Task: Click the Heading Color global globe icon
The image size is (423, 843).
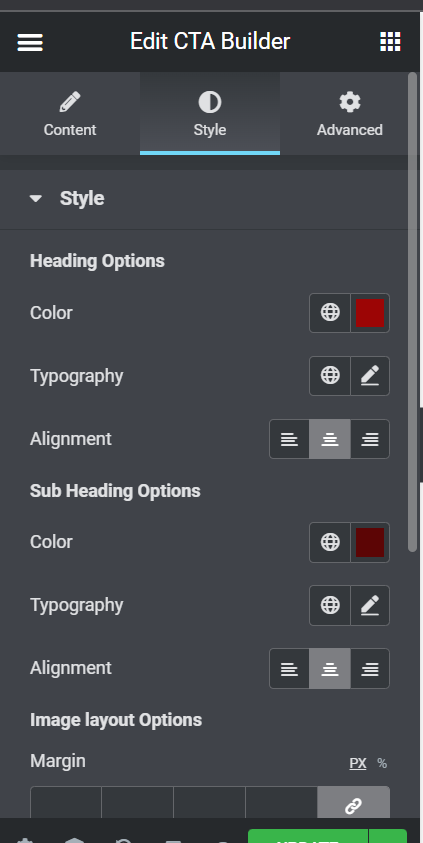Action: [330, 312]
